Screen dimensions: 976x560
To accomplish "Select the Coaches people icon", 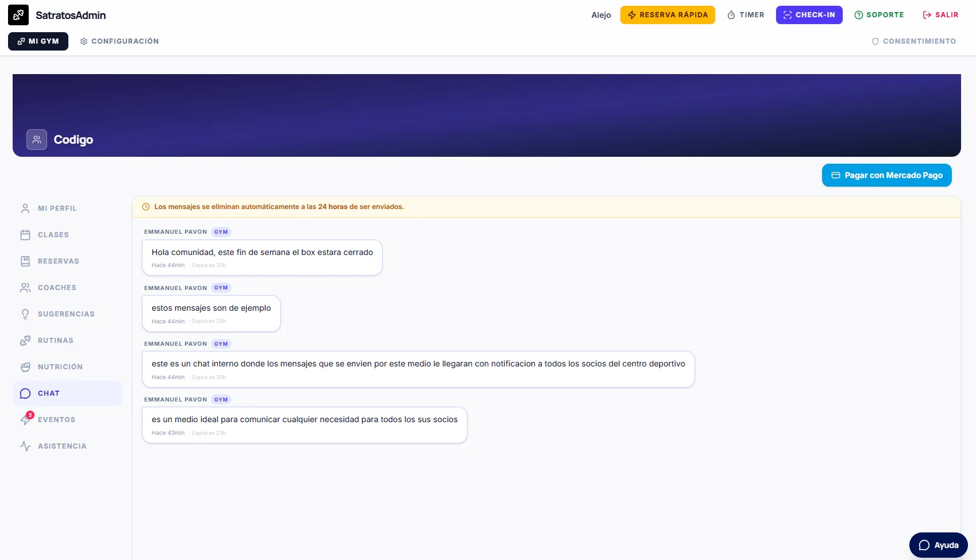I will point(25,288).
